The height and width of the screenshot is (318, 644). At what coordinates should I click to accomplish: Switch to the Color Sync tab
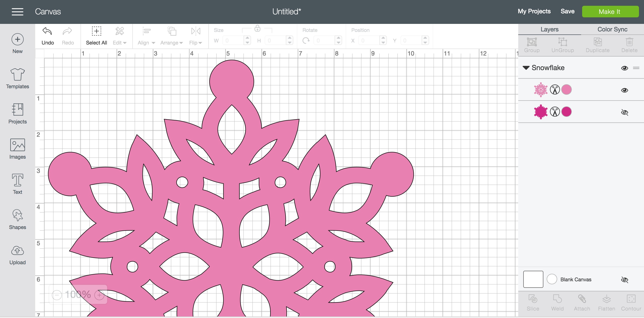pos(612,29)
